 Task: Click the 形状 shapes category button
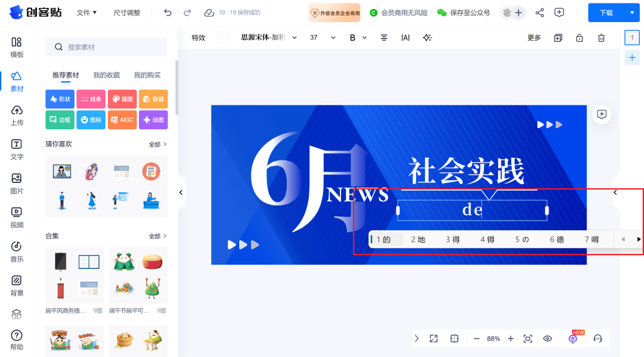pos(60,99)
